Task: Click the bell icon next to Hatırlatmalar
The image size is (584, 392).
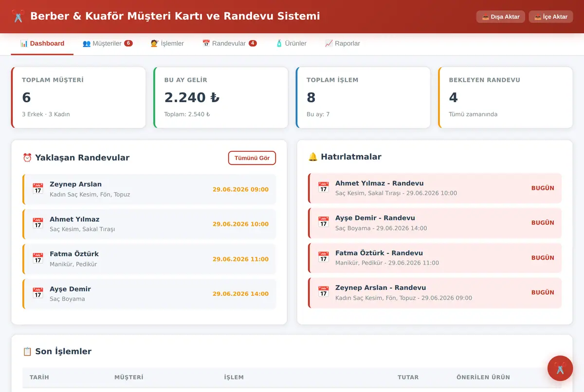Action: pyautogui.click(x=313, y=157)
